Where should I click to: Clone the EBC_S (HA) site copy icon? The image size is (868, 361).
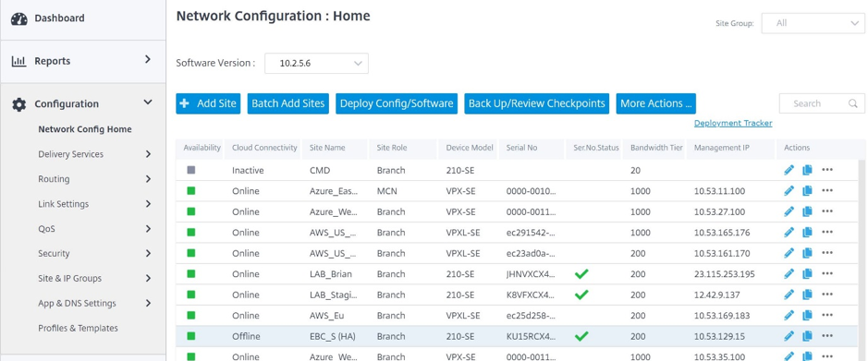tap(807, 335)
